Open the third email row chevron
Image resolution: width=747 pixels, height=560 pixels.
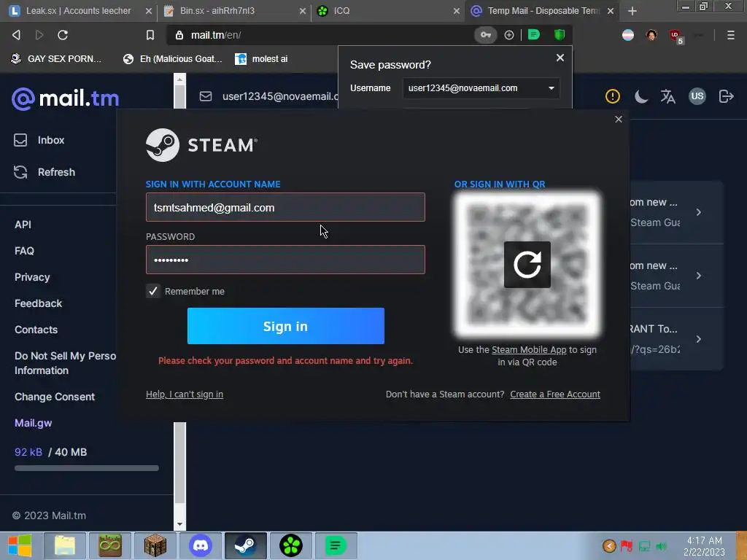pos(698,338)
